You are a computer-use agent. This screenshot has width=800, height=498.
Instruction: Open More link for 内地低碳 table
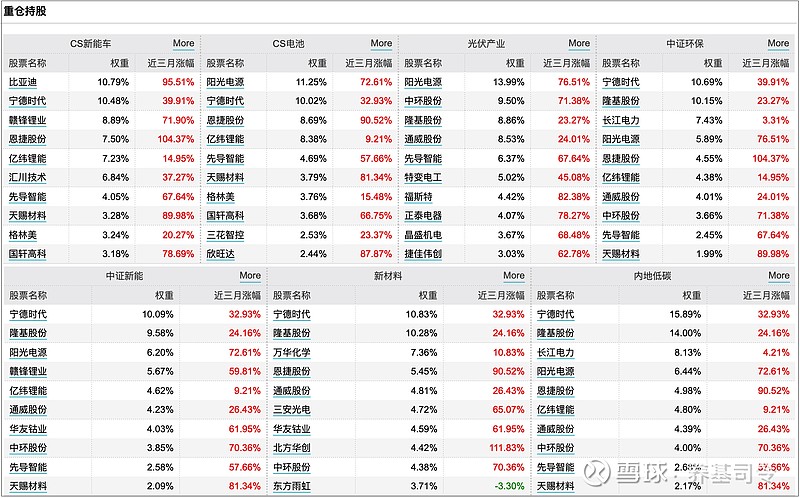coord(778,276)
